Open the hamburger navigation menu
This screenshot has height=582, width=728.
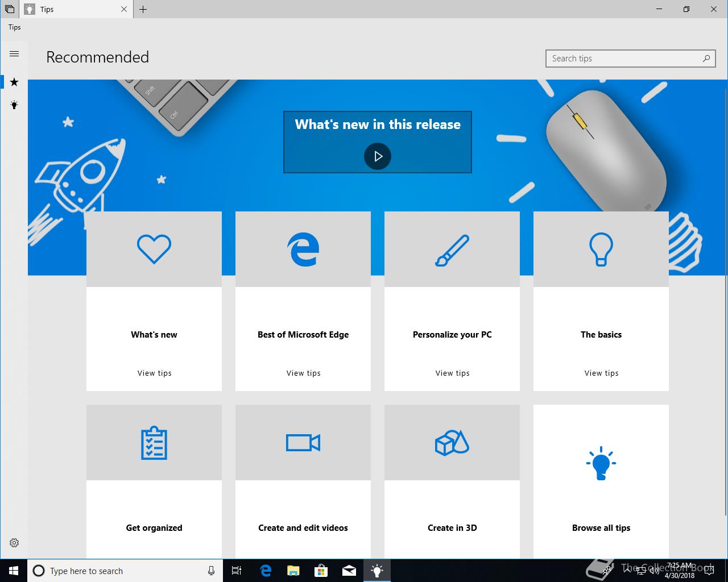[x=14, y=54]
